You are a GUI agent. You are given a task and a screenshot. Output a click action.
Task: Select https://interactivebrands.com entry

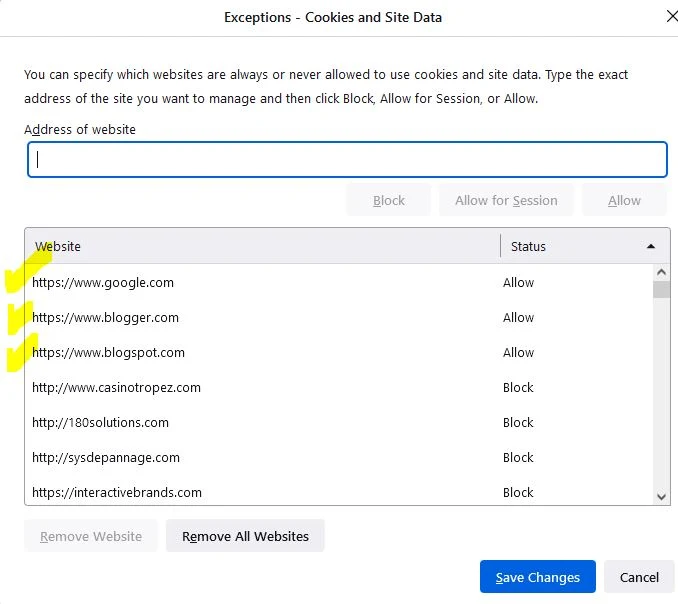coord(339,492)
